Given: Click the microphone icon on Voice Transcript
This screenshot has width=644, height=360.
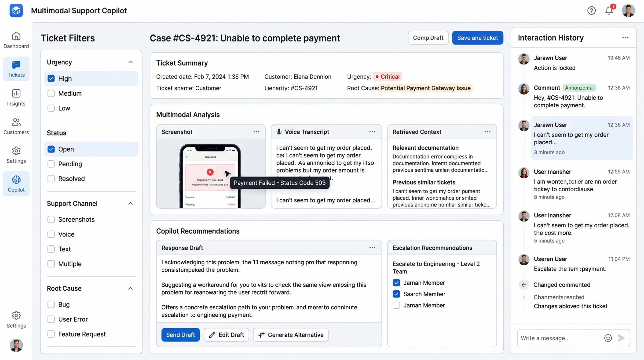Looking at the screenshot, I should [279, 132].
